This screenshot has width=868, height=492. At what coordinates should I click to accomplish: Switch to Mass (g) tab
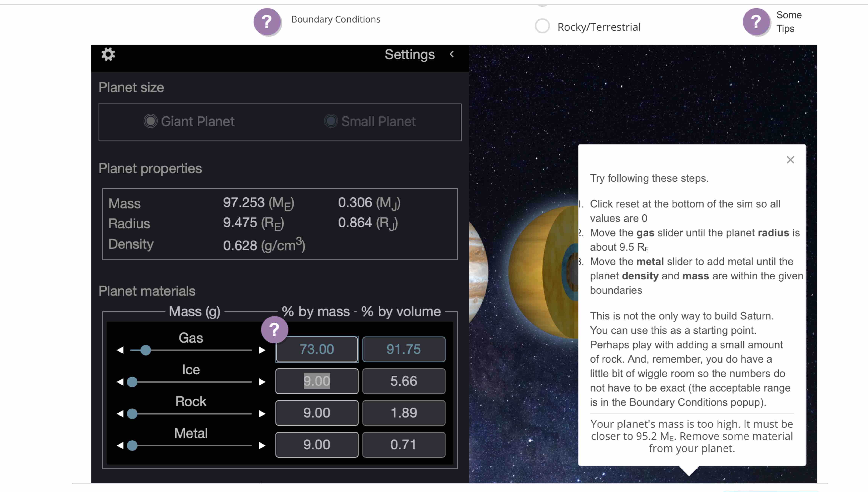coord(195,311)
